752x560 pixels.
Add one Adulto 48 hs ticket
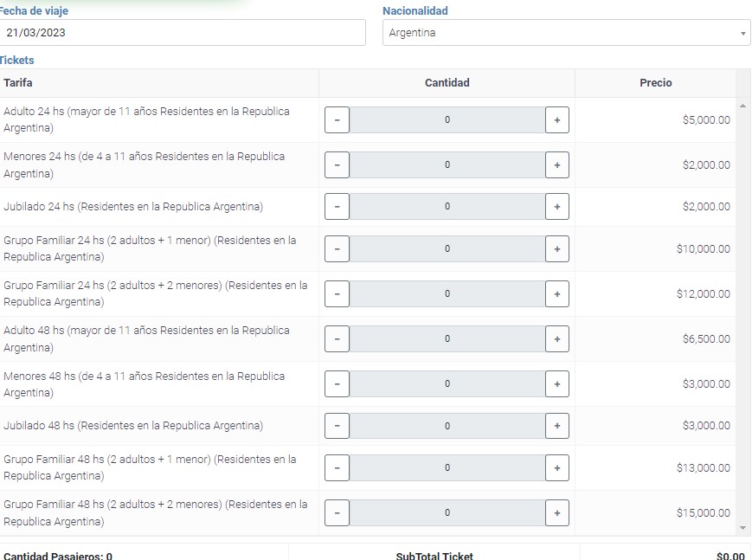tap(556, 338)
